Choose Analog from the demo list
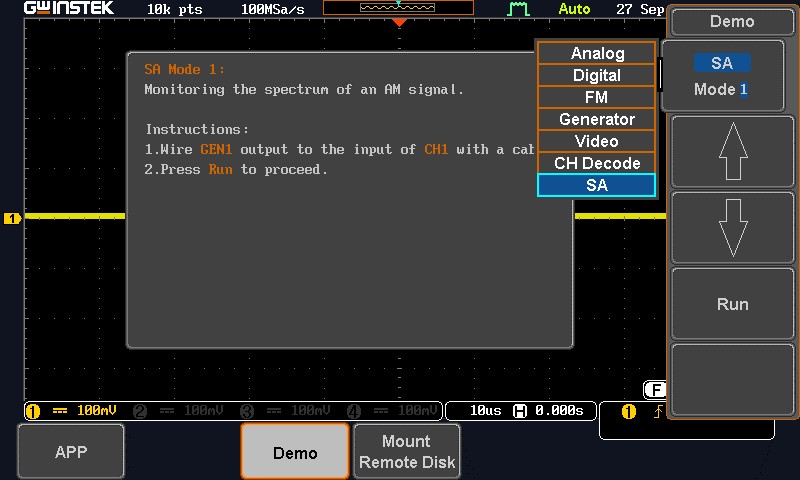This screenshot has width=800, height=480. click(597, 54)
